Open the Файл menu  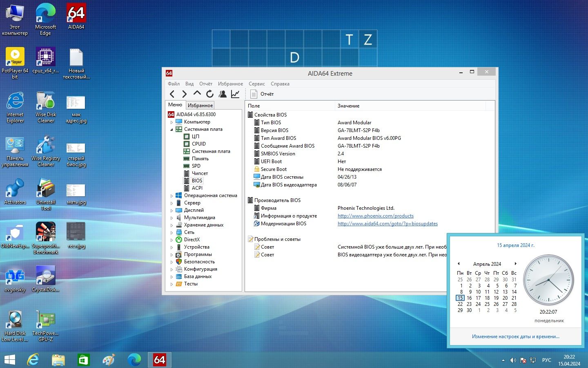click(174, 84)
